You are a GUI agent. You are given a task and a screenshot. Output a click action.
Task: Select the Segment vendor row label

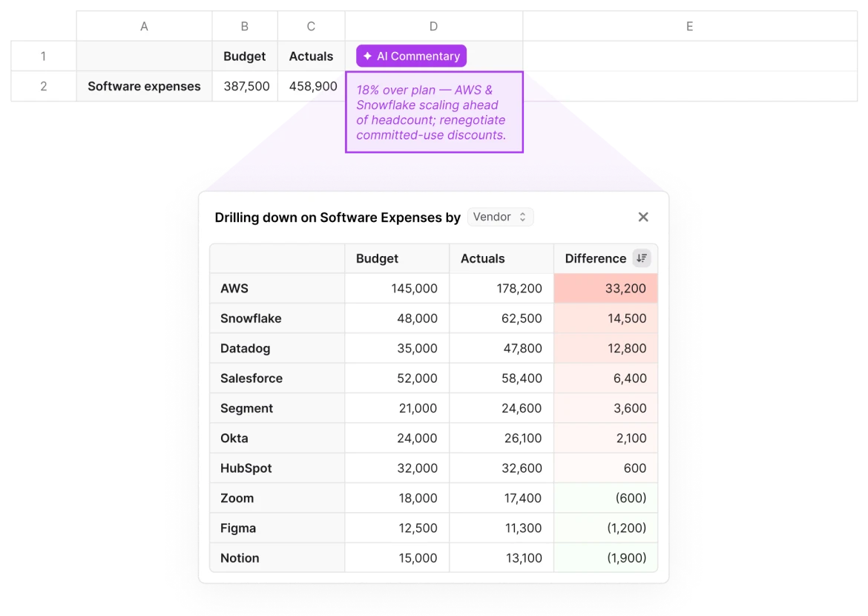[x=277, y=407]
